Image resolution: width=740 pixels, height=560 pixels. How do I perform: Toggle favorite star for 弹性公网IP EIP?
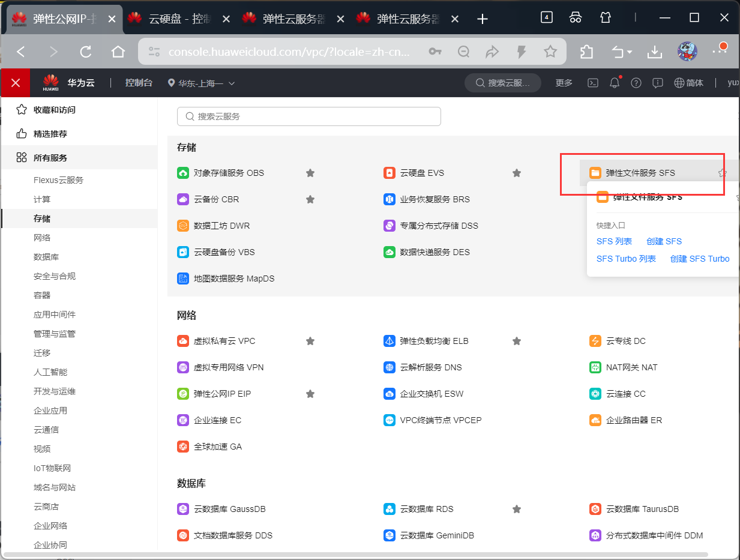tap(310, 394)
